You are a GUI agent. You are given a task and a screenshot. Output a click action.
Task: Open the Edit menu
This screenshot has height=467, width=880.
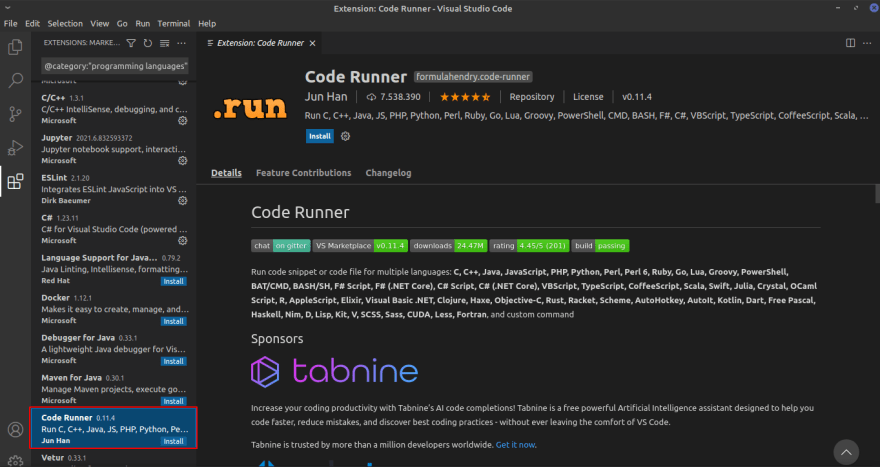pyautogui.click(x=33, y=24)
